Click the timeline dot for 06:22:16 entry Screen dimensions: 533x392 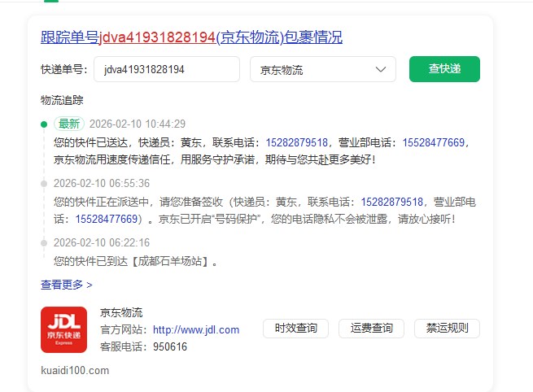[x=43, y=243]
